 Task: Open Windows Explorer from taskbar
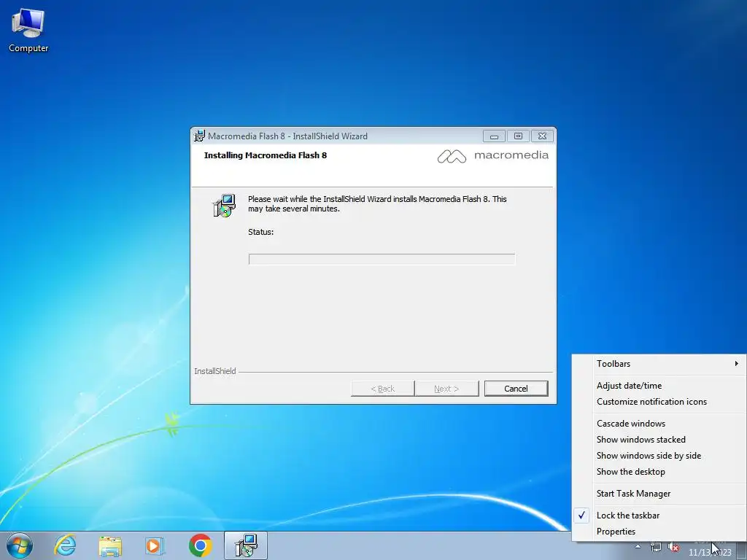click(x=110, y=545)
